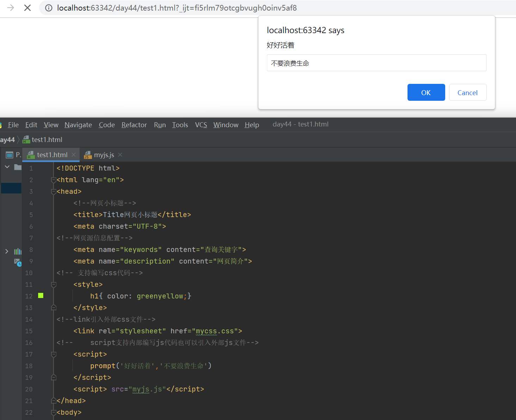This screenshot has height=420, width=516.
Task: Open the Window menu
Action: (x=226, y=125)
